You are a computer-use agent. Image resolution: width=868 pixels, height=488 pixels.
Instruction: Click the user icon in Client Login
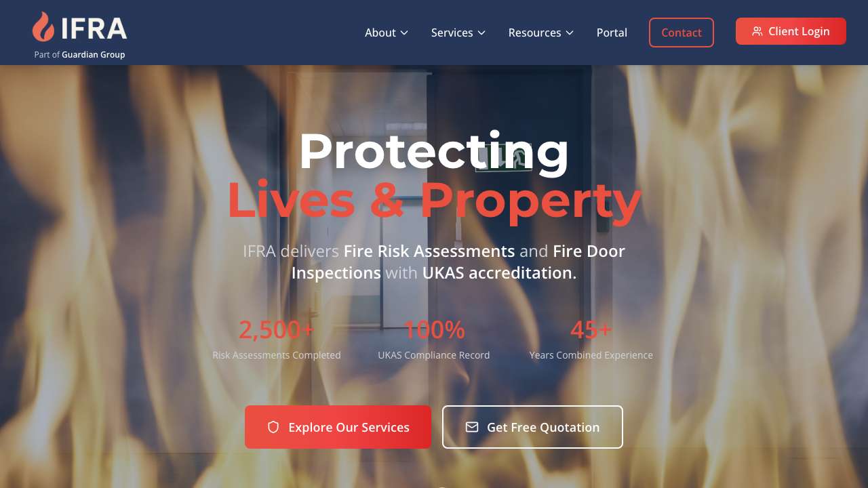(757, 31)
